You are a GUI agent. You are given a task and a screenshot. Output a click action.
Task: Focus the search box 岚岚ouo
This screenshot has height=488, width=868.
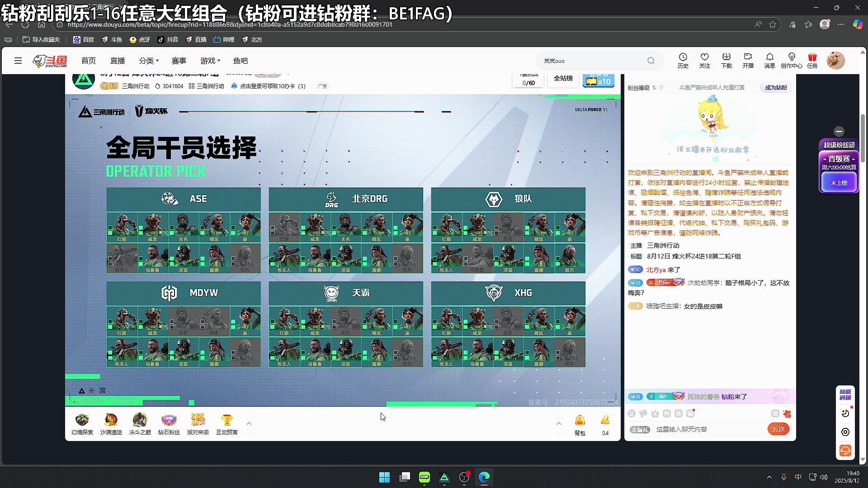(592, 61)
